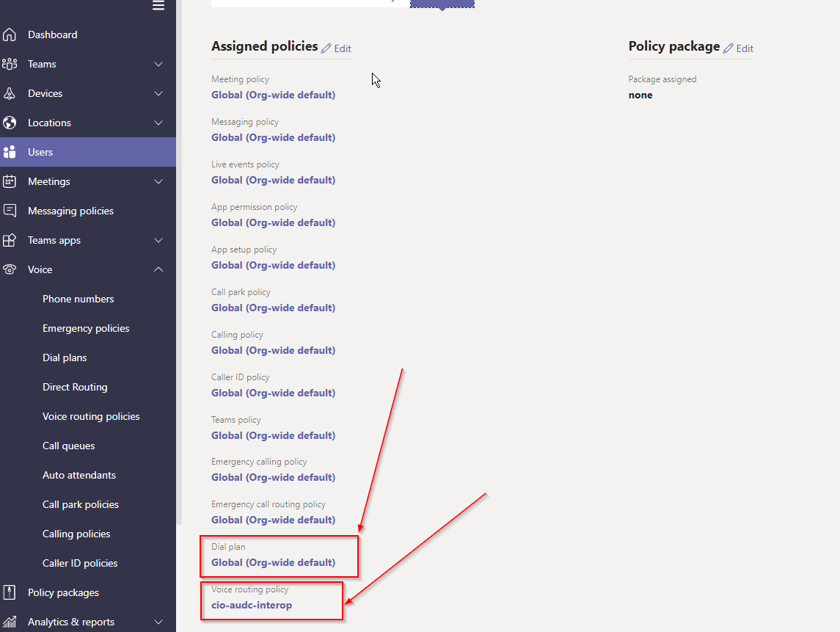
Task: Click the Policy packages icon
Action: click(x=9, y=592)
